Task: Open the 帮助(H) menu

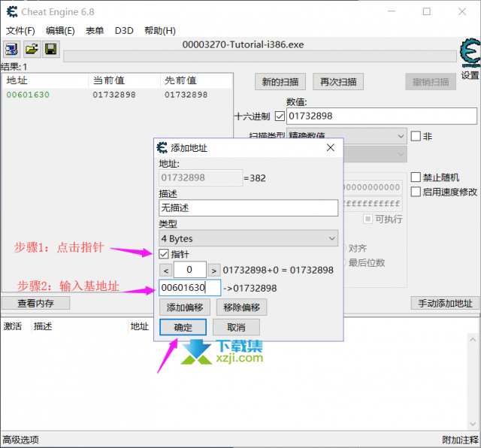Action: 160,31
